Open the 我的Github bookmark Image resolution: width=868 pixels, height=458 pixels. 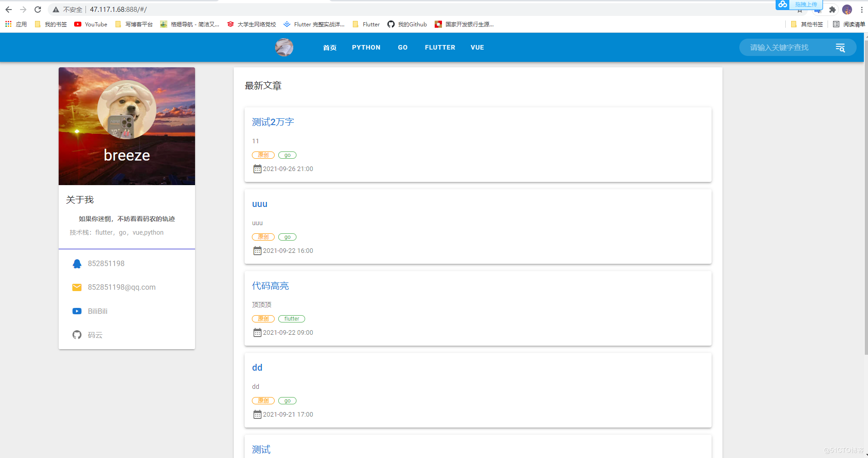point(407,24)
